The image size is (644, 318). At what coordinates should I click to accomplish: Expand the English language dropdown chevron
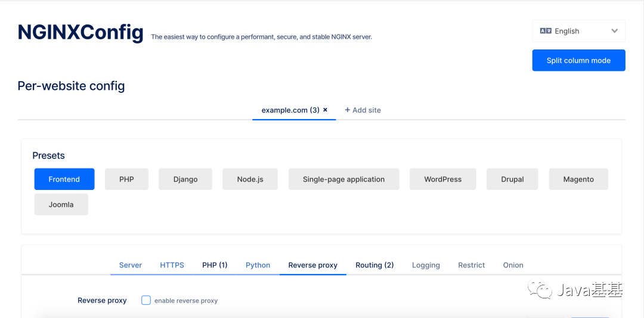pos(614,31)
